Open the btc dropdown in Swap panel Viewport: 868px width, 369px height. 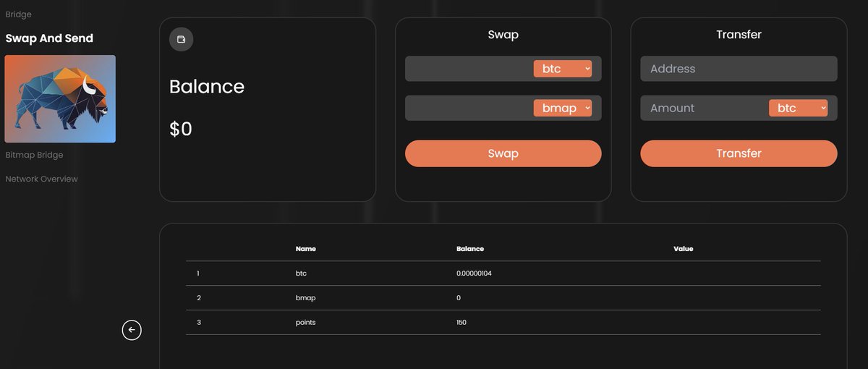[563, 69]
